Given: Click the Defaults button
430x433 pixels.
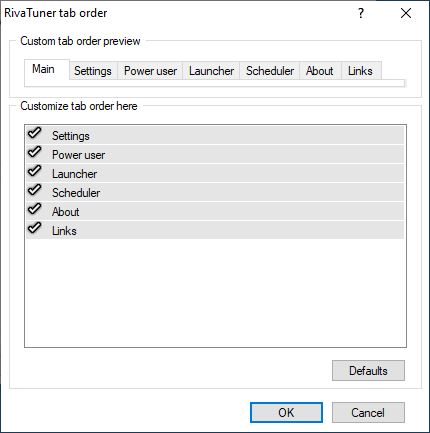Looking at the screenshot, I should [x=368, y=370].
